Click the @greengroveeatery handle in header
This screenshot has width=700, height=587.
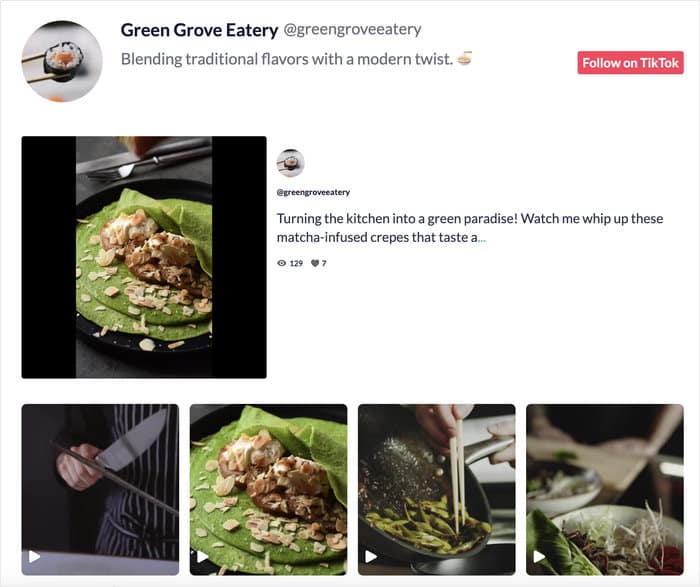click(x=352, y=29)
